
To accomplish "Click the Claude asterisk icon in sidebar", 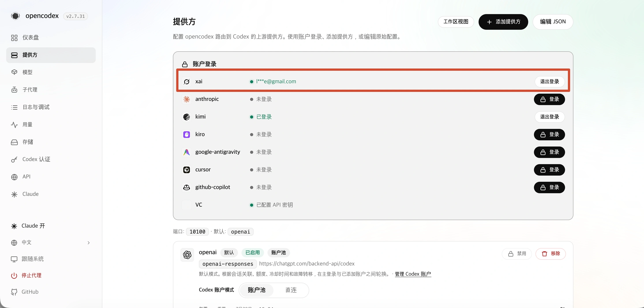I will 14,194.
